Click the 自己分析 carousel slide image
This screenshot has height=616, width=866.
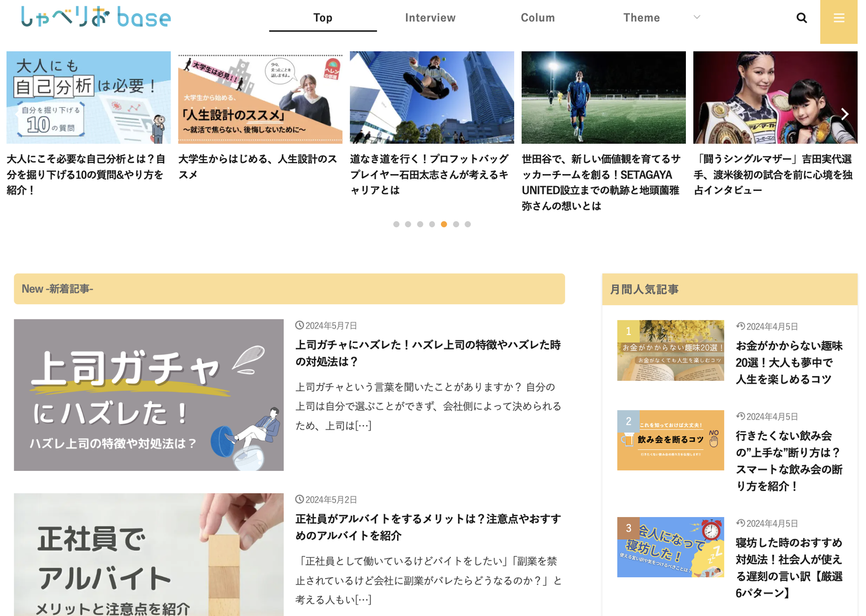89,97
